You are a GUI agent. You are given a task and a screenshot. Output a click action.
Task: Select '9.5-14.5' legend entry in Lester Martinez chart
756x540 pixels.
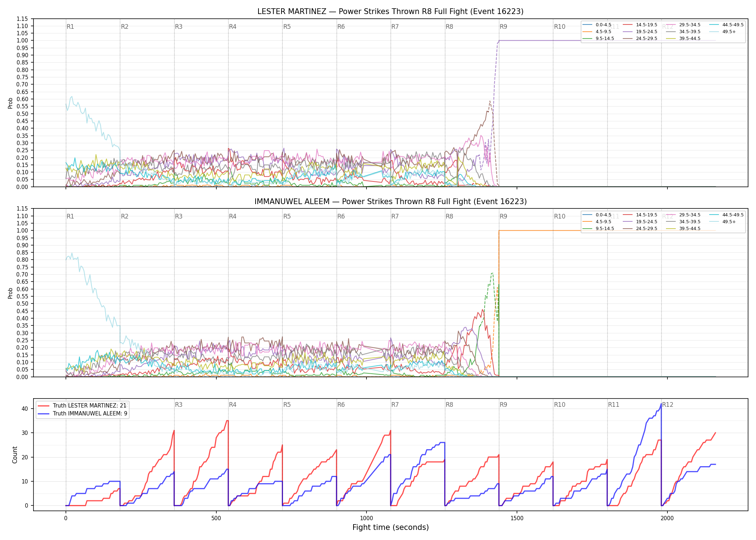coord(598,39)
